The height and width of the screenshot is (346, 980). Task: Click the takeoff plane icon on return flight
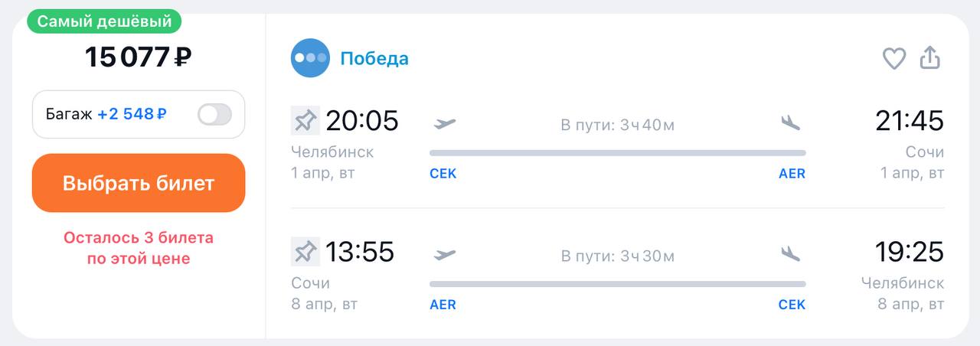click(445, 253)
